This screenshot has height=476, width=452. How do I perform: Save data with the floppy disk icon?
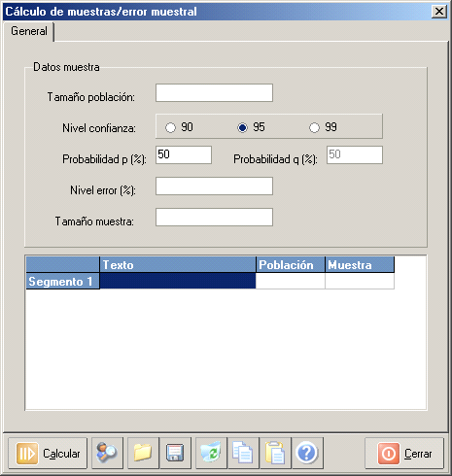[175, 454]
